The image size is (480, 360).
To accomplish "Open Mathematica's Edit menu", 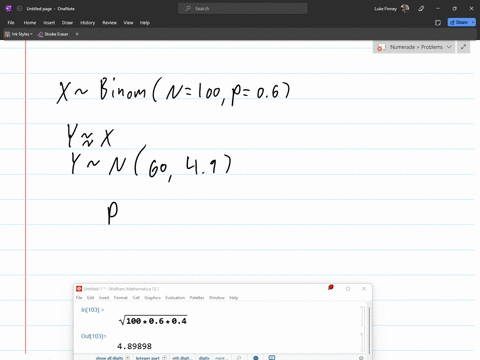I will click(x=90, y=298).
